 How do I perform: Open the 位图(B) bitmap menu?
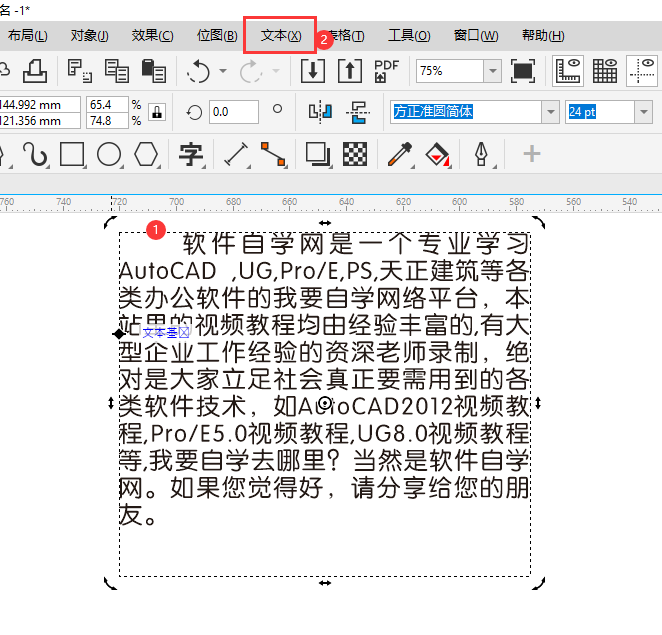pos(217,35)
